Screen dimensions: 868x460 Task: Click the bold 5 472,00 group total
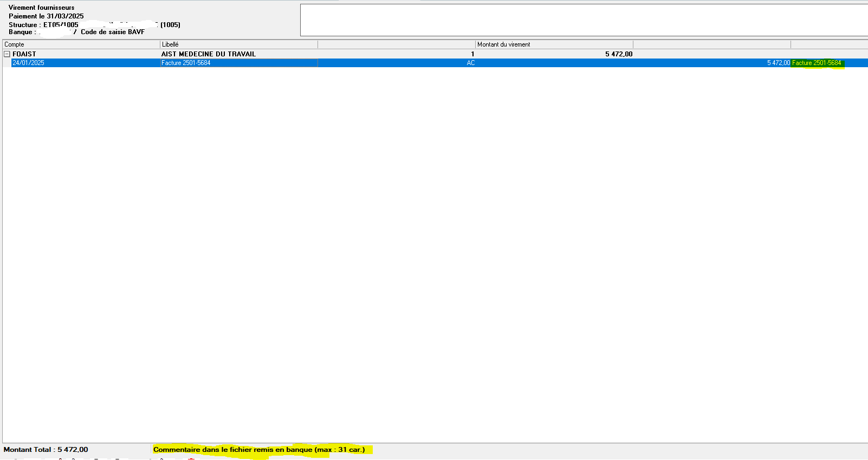pos(619,54)
